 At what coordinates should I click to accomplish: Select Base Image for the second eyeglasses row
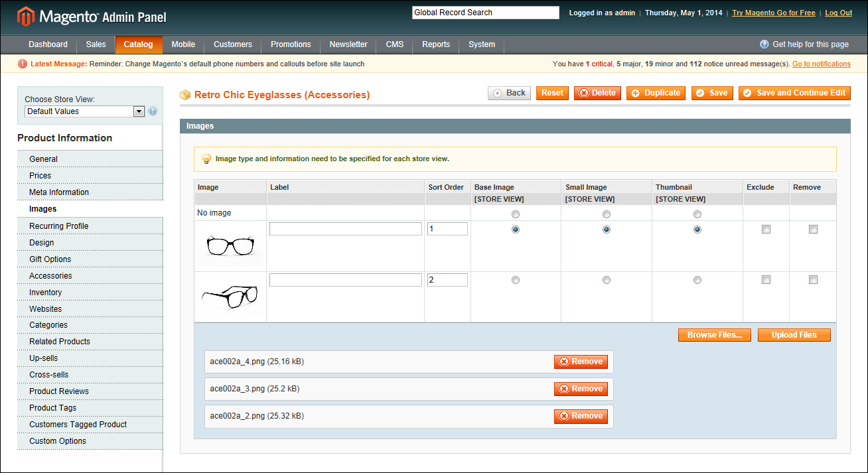(x=516, y=279)
